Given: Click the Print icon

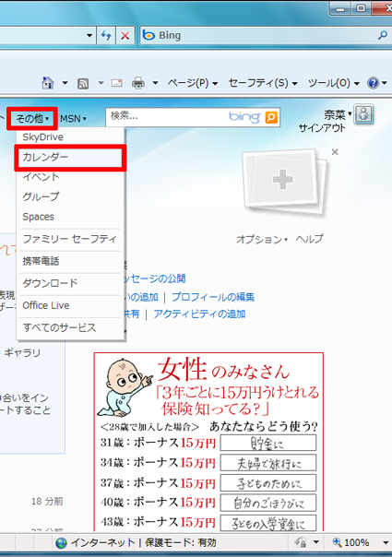Looking at the screenshot, I should pos(138,83).
